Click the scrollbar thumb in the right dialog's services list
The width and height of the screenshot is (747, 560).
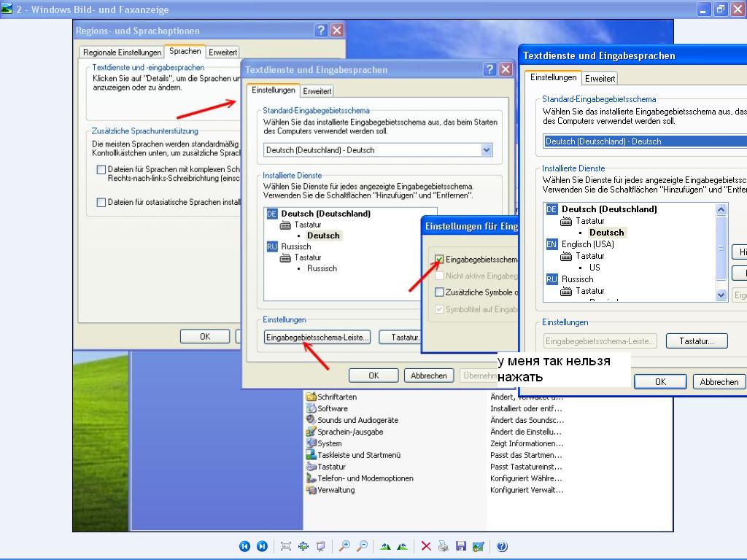(x=721, y=248)
